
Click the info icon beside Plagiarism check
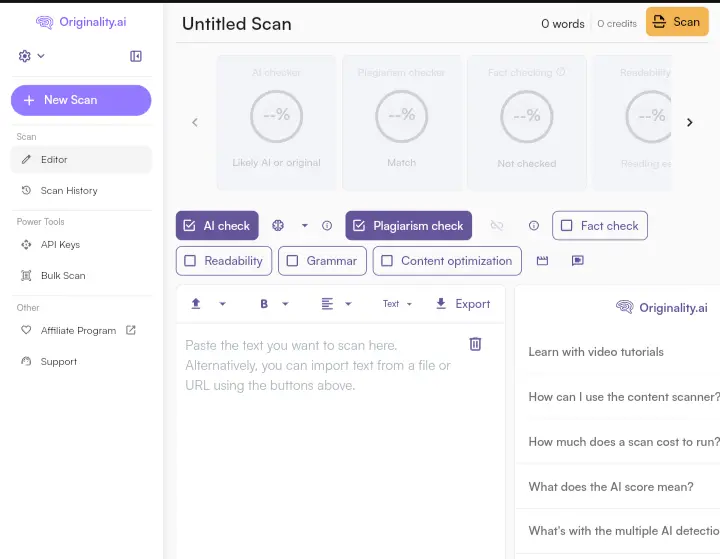point(534,226)
